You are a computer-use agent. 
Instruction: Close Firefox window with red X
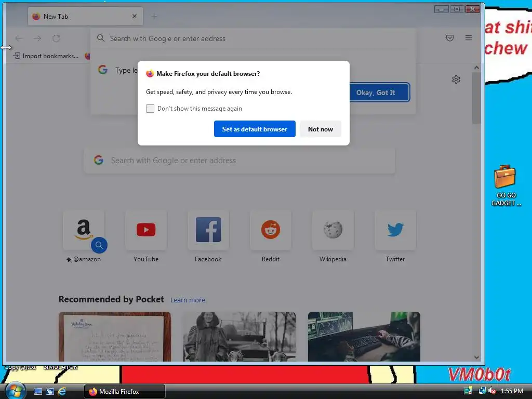[x=472, y=9]
